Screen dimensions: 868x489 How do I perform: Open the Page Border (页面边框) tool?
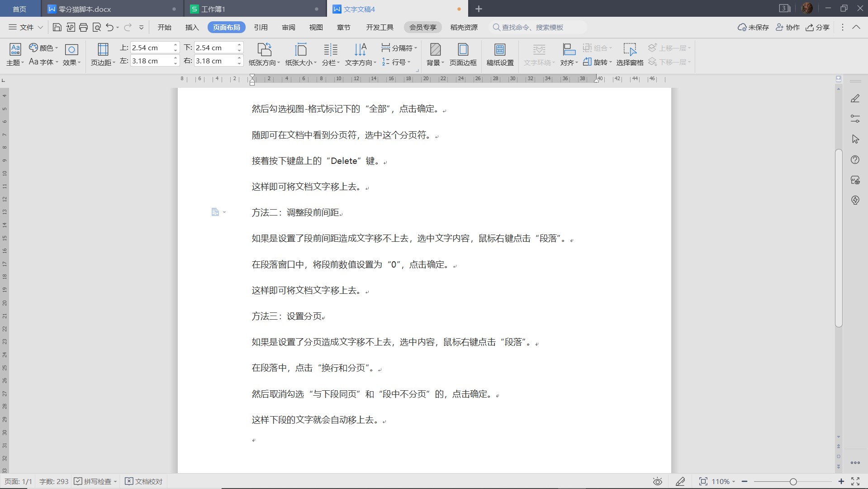tap(463, 54)
